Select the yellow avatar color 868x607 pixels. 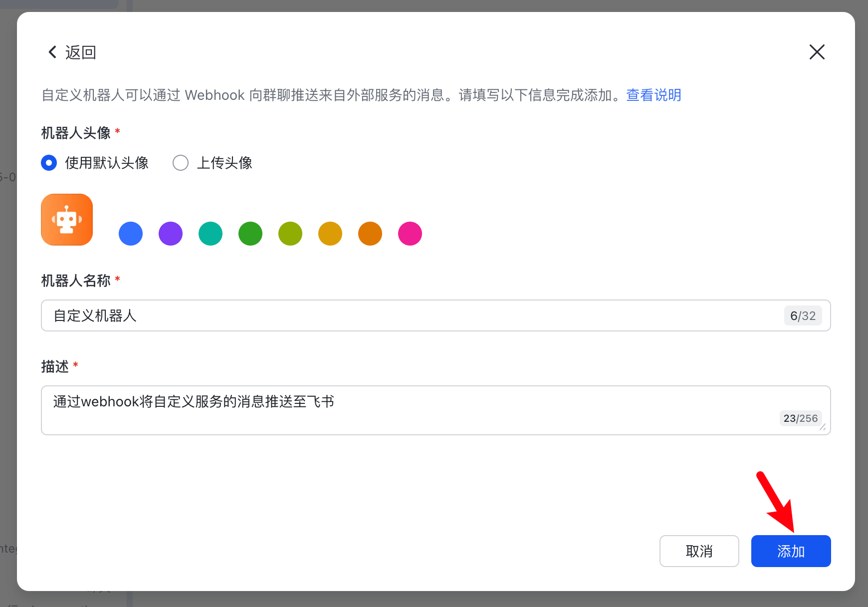click(x=330, y=234)
